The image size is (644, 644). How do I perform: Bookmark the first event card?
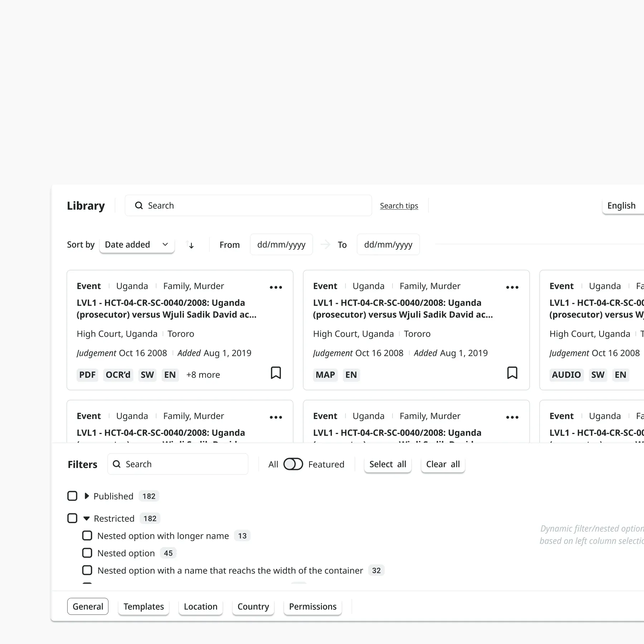click(275, 373)
